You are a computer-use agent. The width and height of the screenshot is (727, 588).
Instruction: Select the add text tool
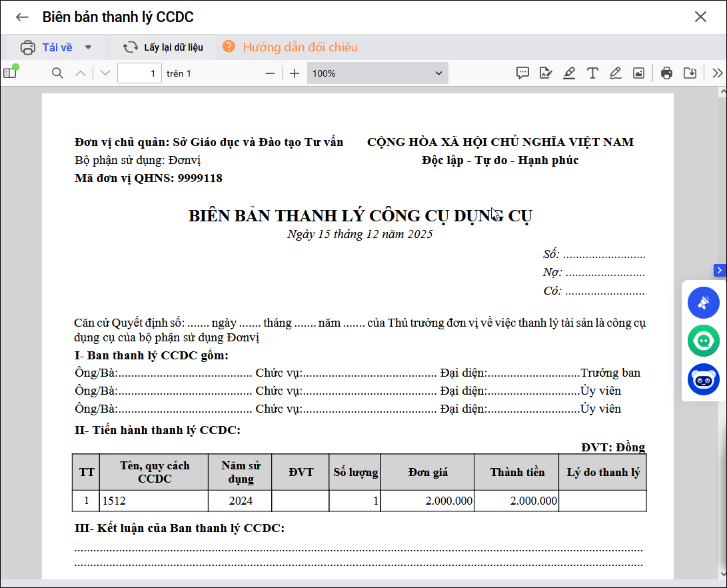tap(592, 73)
